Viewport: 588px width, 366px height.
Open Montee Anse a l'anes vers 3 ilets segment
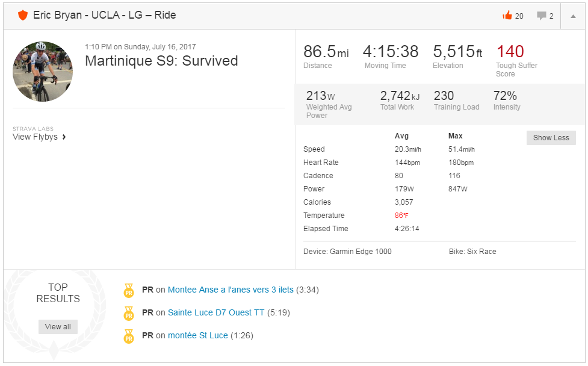point(231,290)
